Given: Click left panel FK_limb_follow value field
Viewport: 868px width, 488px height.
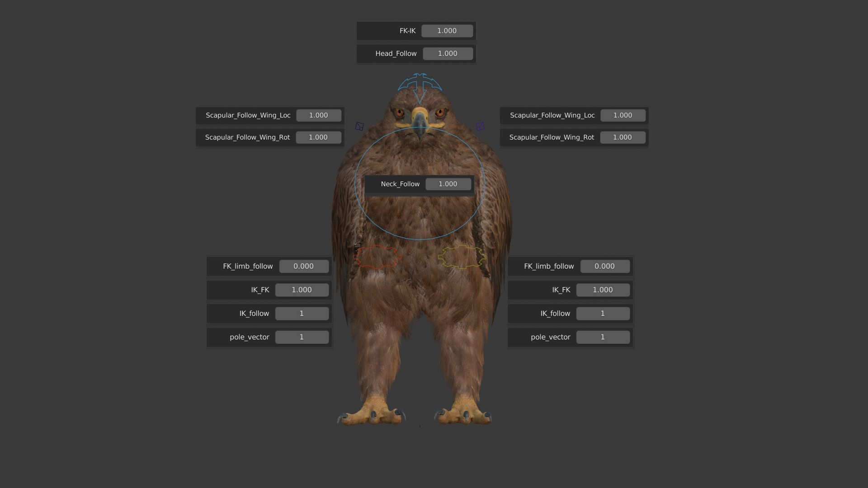Looking at the screenshot, I should [303, 266].
